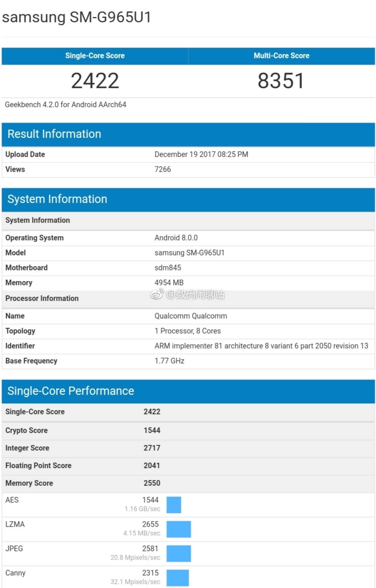Screen dimensions: 376x588
Task: Click the Crypto Score value 1544
Action: pyautogui.click(x=152, y=431)
